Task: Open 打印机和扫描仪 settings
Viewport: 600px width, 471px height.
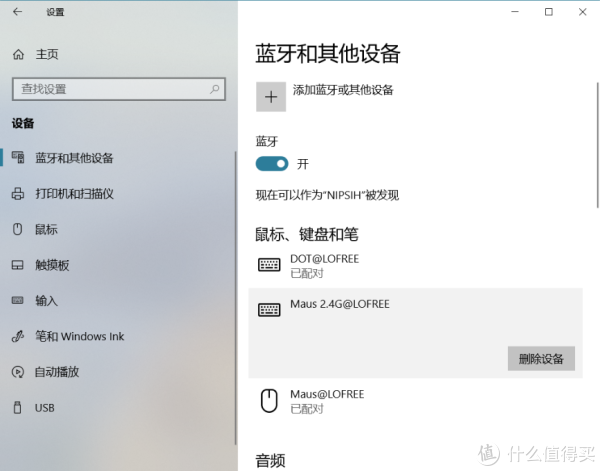Action: [x=74, y=194]
